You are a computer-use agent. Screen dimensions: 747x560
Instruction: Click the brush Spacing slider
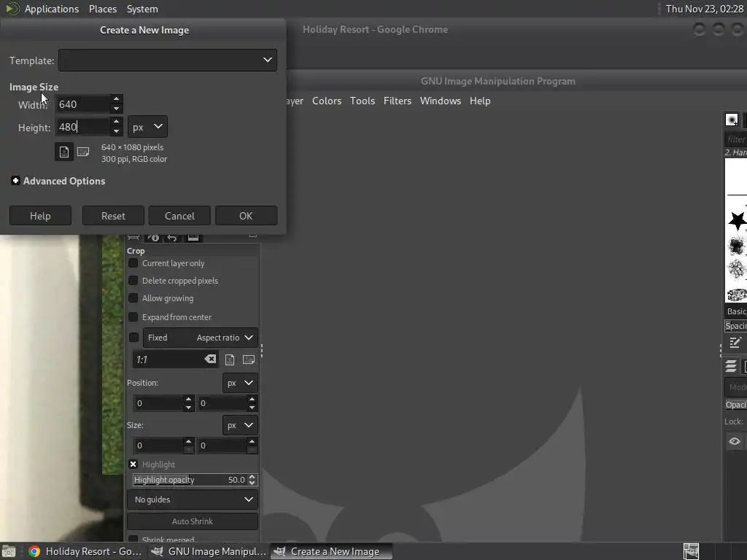[735, 326]
